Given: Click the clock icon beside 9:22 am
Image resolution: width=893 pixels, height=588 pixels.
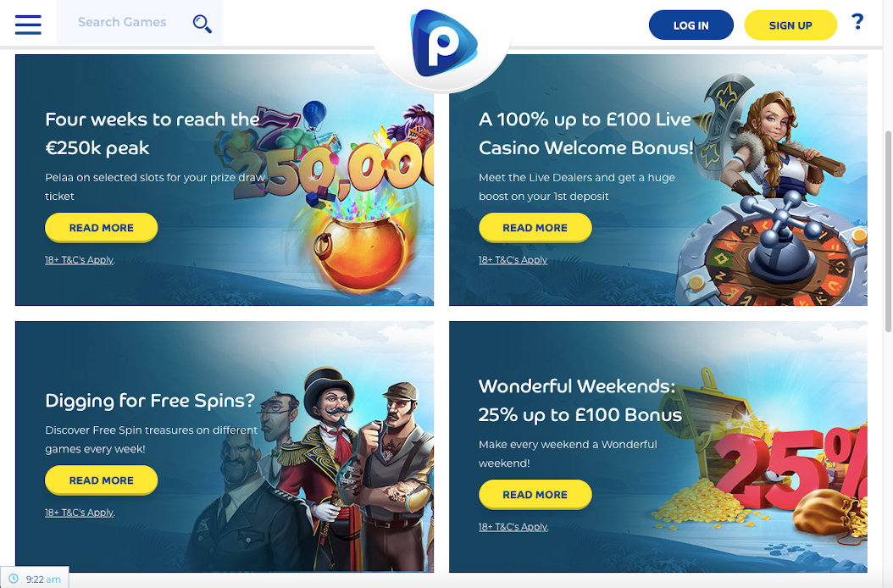Looking at the screenshot, I should 14,579.
